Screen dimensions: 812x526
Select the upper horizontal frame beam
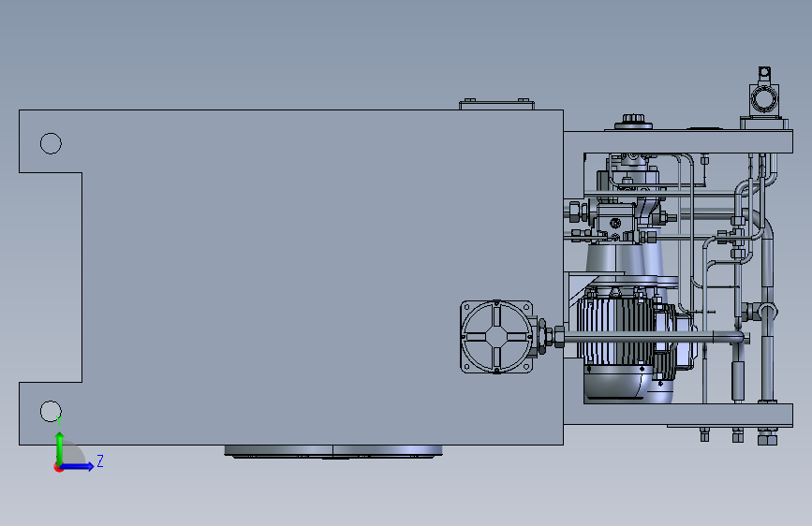point(678,142)
